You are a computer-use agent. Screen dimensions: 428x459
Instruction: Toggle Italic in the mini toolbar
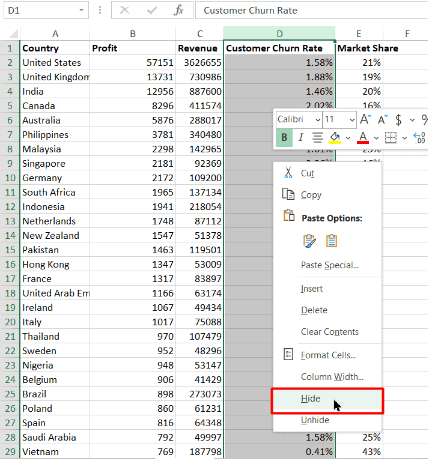pos(301,137)
